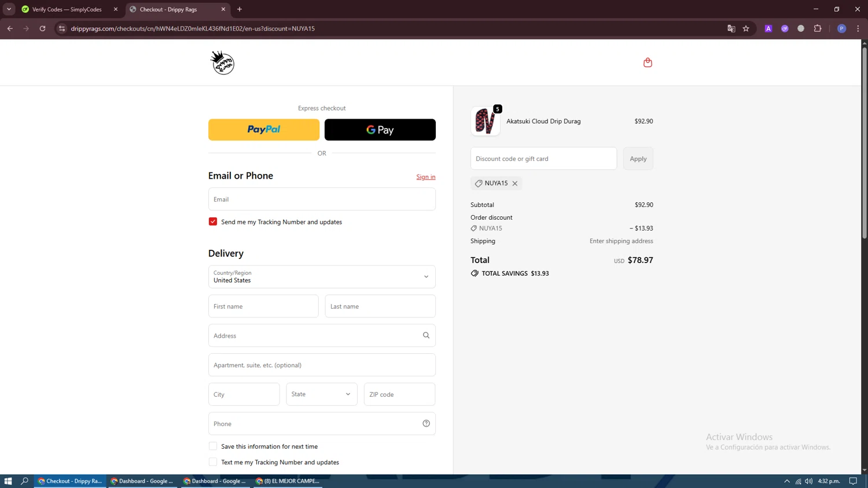Viewport: 868px width, 488px height.
Task: Click the Address input field
Action: [x=322, y=335]
